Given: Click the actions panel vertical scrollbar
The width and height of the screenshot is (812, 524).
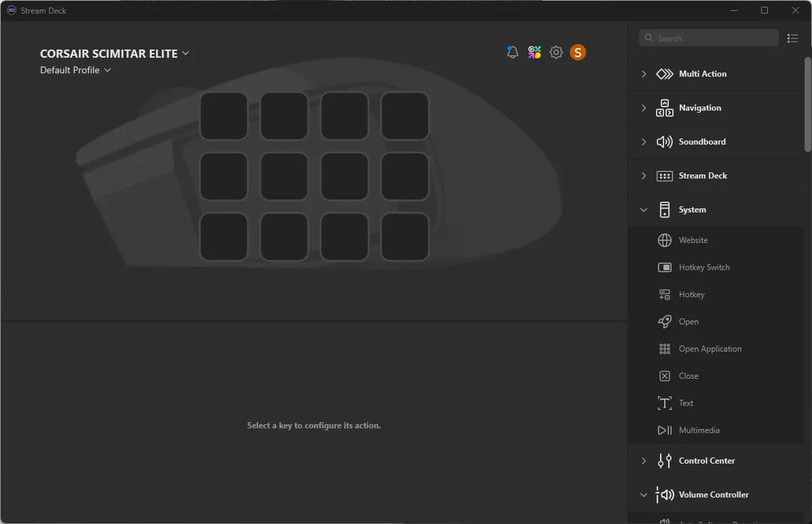Looking at the screenshot, I should click(808, 104).
